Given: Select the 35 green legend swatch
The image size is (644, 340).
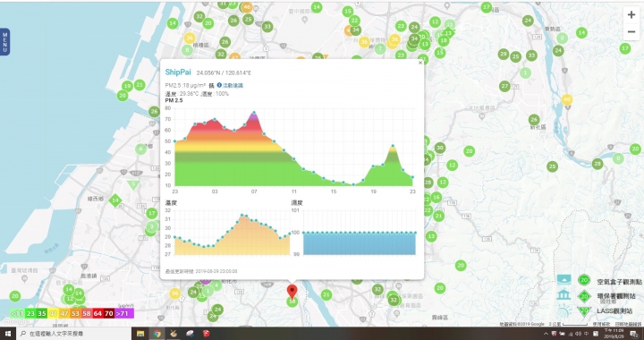Looking at the screenshot, I should pos(42,314).
